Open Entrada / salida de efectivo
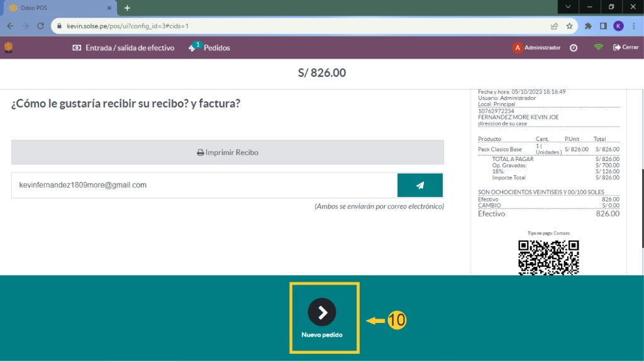644x362 pixels. click(x=123, y=48)
